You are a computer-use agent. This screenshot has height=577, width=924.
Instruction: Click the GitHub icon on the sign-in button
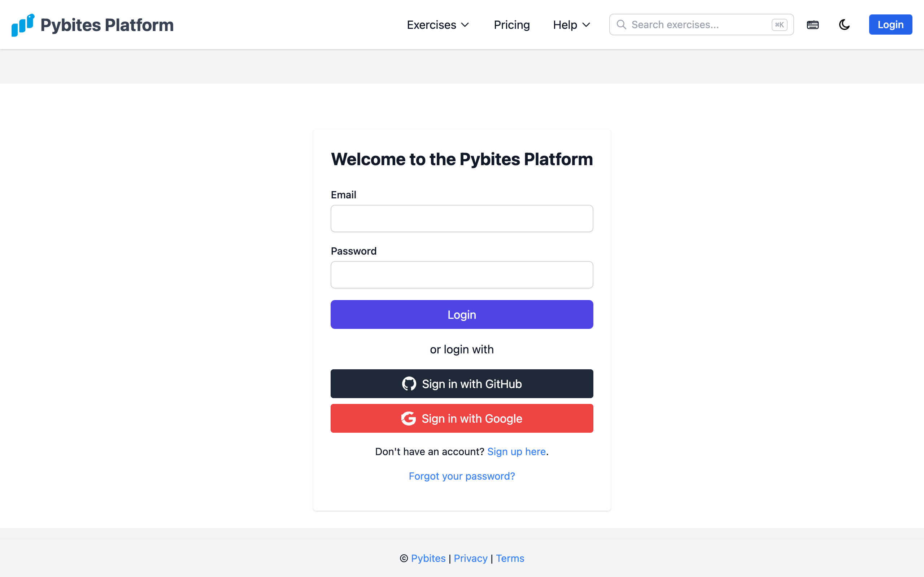(x=409, y=383)
